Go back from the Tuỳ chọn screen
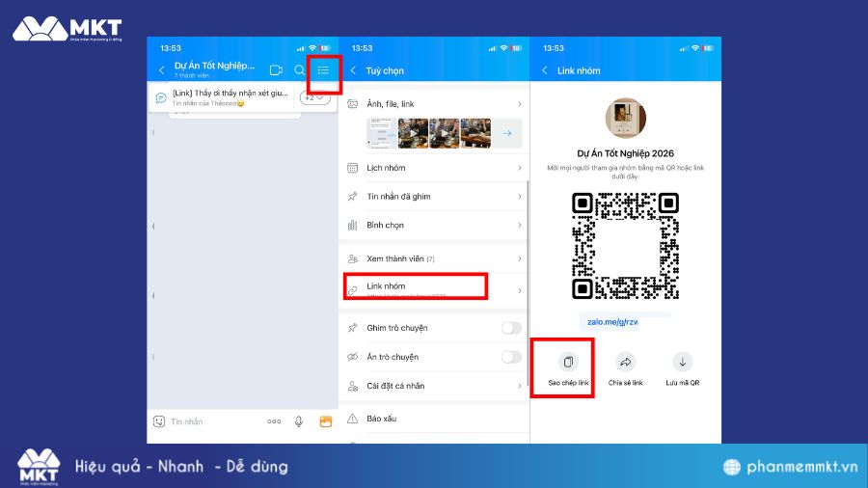The image size is (868, 488). point(353,70)
